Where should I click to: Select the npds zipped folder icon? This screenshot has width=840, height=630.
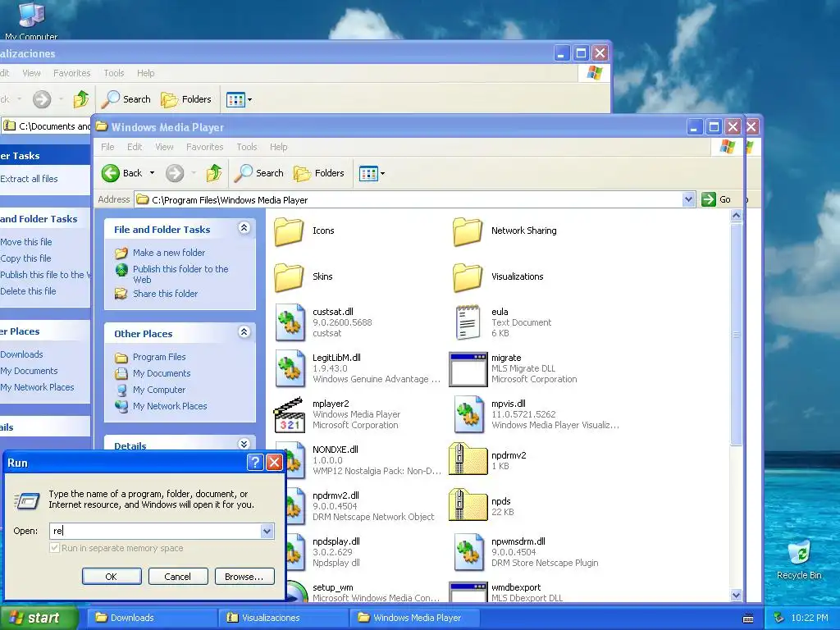pos(468,505)
